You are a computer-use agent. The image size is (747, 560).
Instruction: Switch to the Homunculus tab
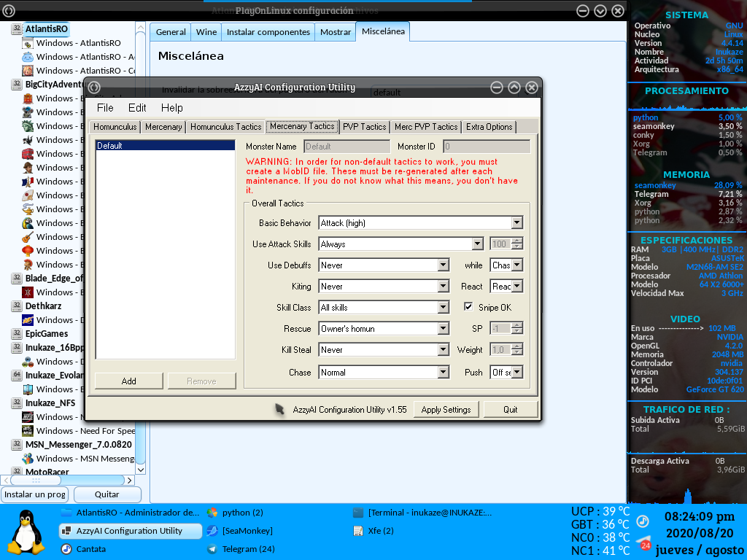coord(115,127)
